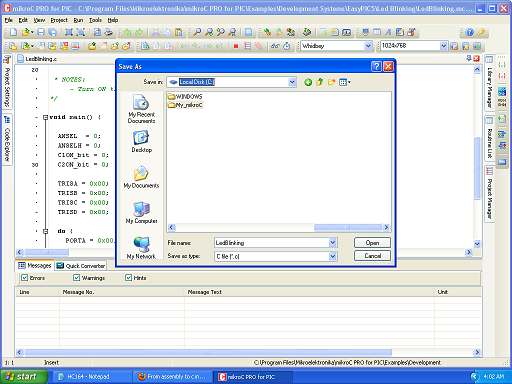512x384 pixels.
Task: Open My Recent Documents shortcut
Action: [141, 109]
